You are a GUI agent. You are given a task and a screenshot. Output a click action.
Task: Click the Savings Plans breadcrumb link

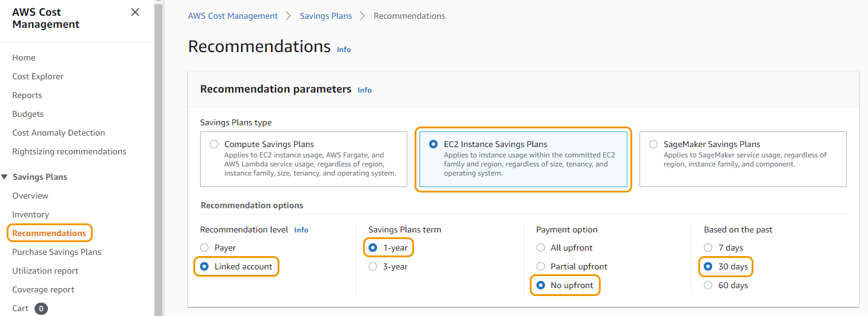click(326, 16)
